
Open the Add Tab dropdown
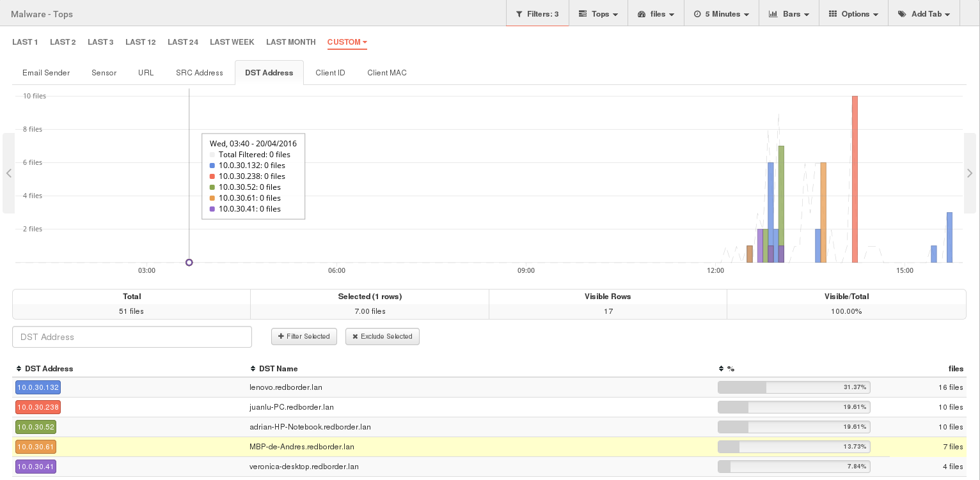click(924, 13)
